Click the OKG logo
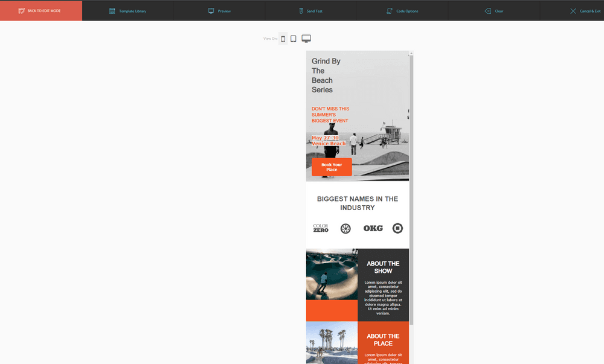This screenshot has height=364, width=604. pos(373,228)
